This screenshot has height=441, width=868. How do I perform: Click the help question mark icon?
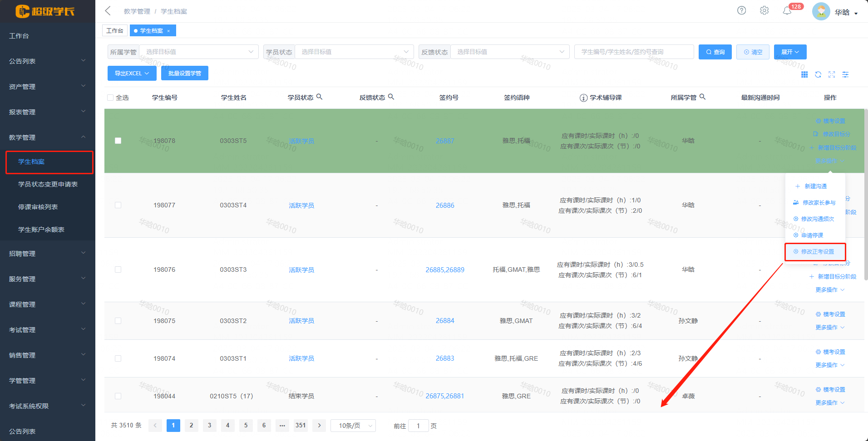point(741,10)
